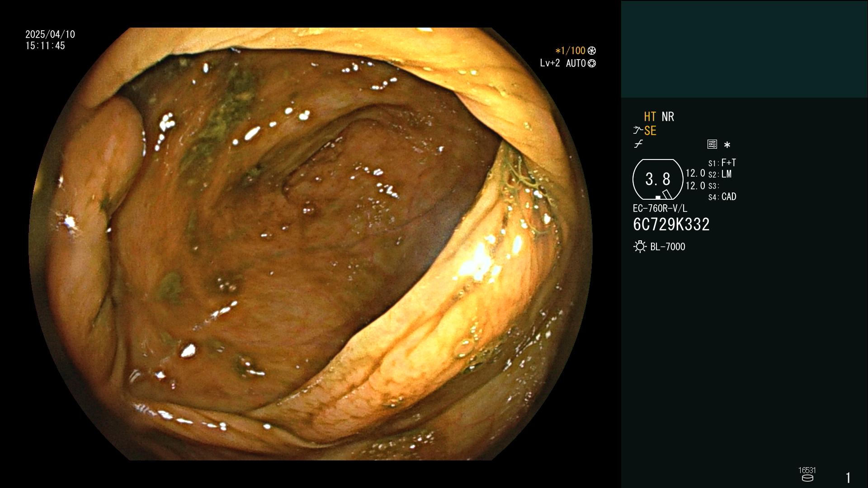Click the lower 12.0 value
The image size is (868, 488).
[695, 186]
